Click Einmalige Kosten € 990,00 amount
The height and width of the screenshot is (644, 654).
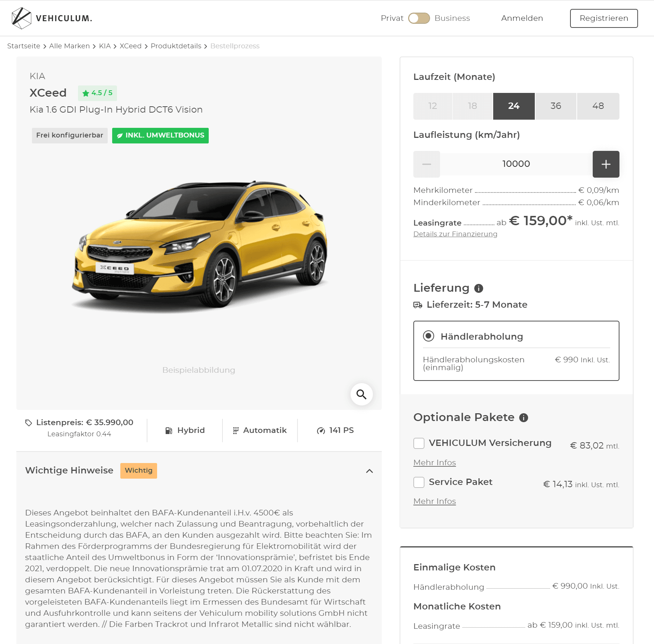[586, 586]
